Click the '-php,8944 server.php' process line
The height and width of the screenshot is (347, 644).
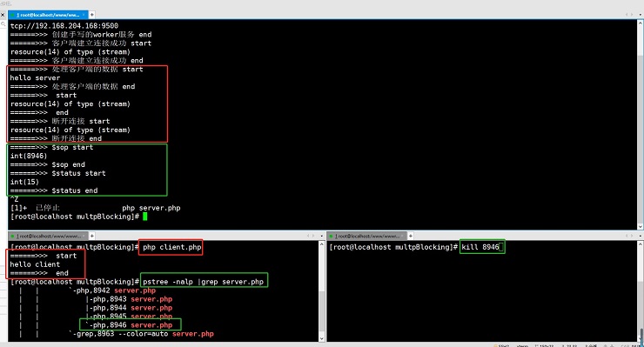coord(129,308)
